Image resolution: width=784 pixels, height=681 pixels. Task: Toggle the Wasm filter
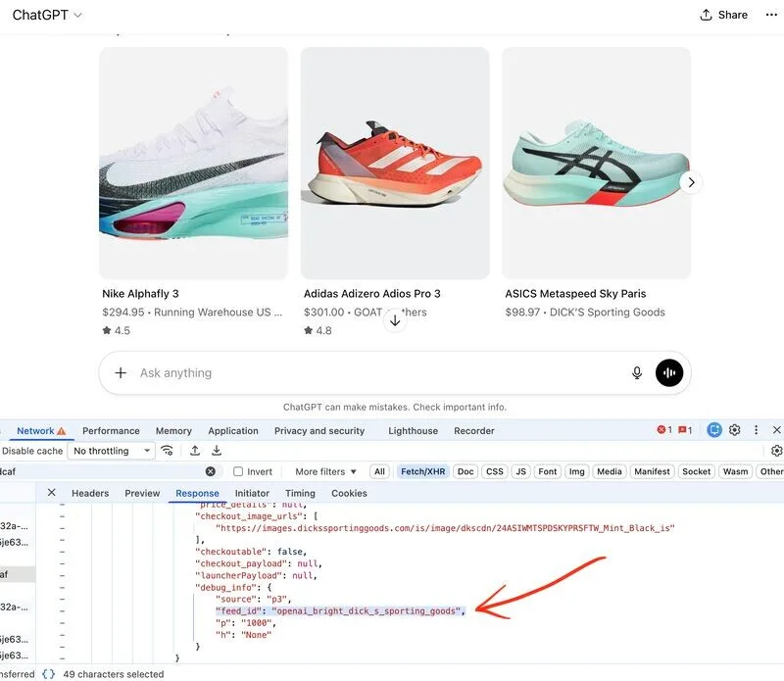coord(735,471)
